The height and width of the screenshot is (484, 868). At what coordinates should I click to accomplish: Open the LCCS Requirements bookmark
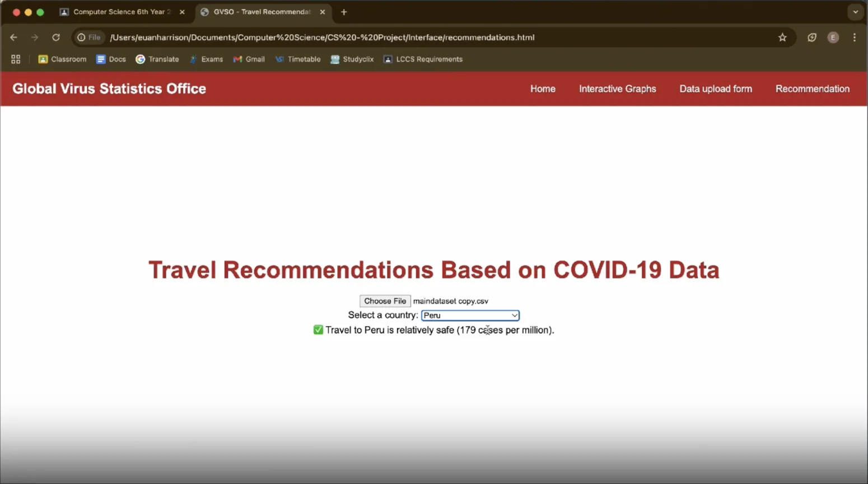423,59
